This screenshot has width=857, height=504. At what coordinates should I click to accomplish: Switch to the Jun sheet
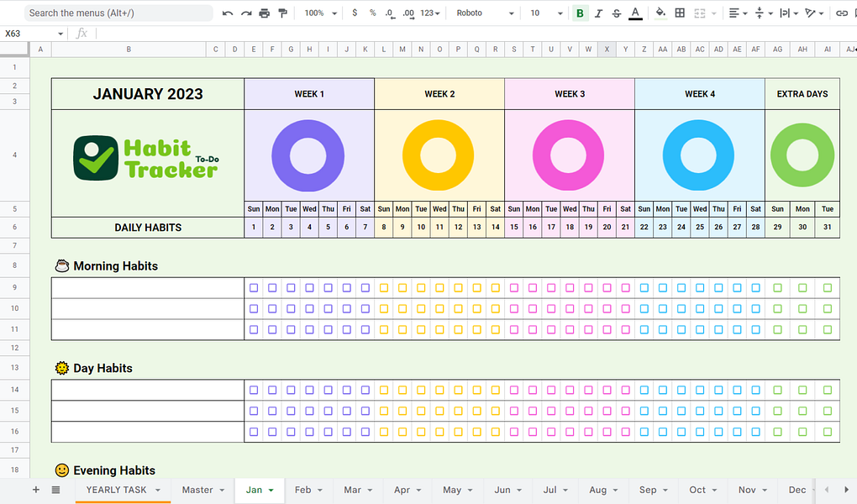point(502,490)
